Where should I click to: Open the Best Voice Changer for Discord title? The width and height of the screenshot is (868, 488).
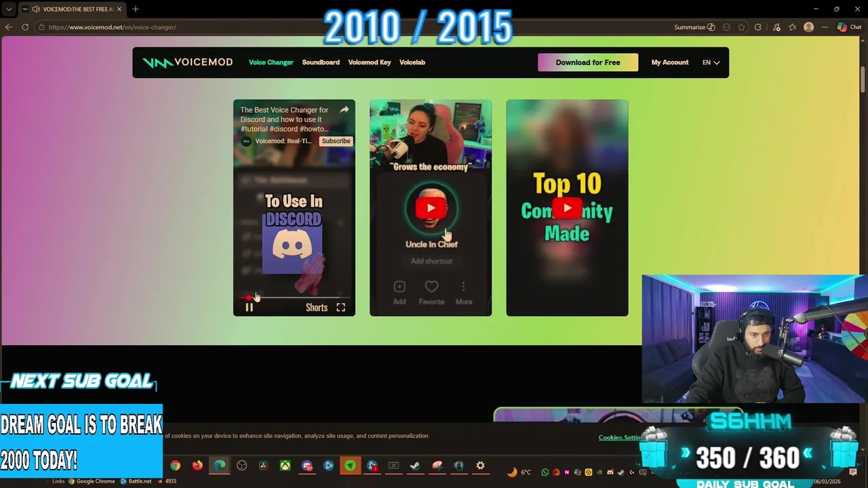point(285,119)
